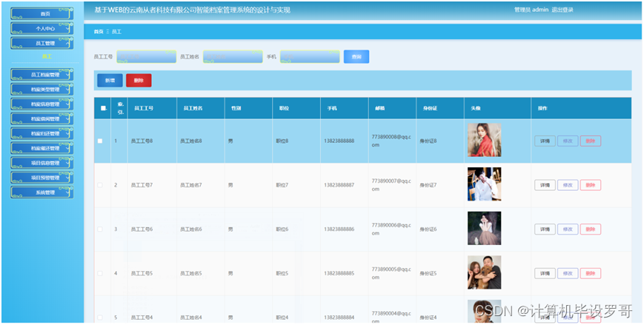
Task: Click phone number 13823888888
Action: coord(339,141)
